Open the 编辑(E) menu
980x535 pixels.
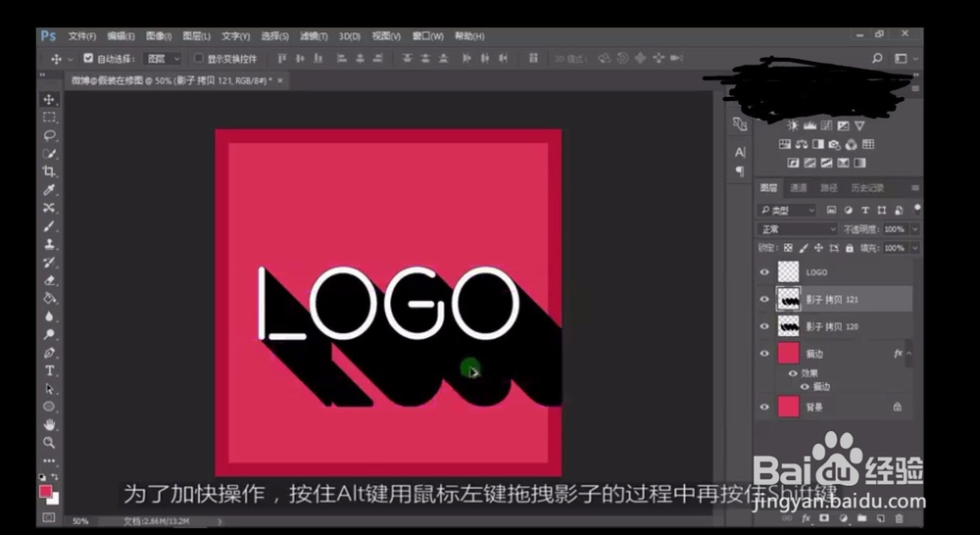point(121,36)
